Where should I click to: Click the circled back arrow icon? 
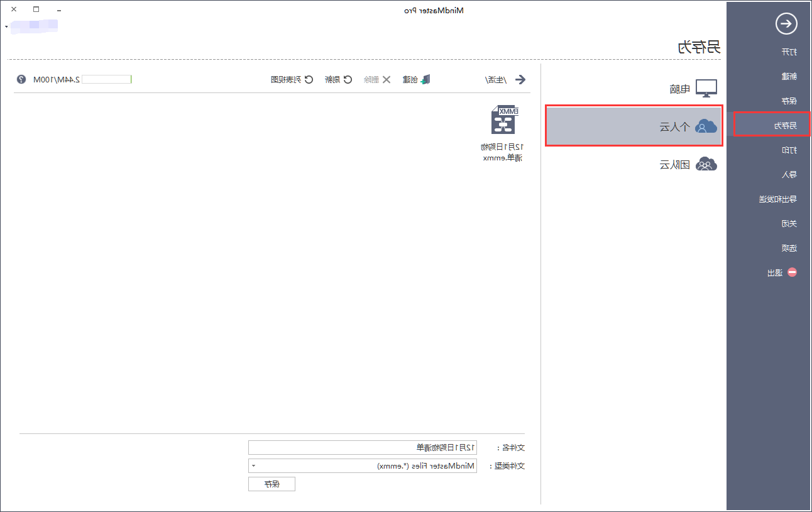pos(786,25)
